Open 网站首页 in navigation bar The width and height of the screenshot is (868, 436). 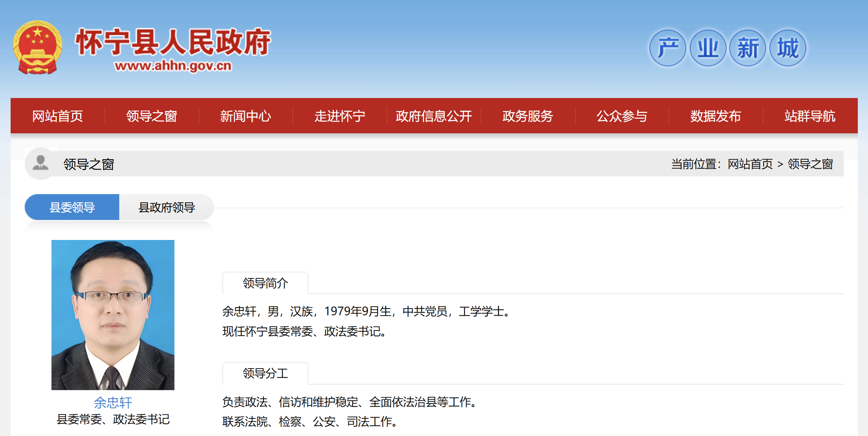[x=58, y=116]
